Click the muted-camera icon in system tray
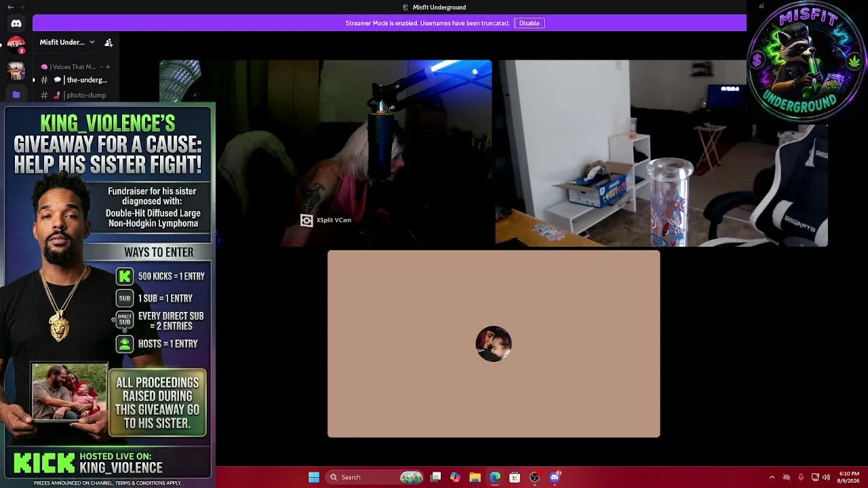 (787, 477)
